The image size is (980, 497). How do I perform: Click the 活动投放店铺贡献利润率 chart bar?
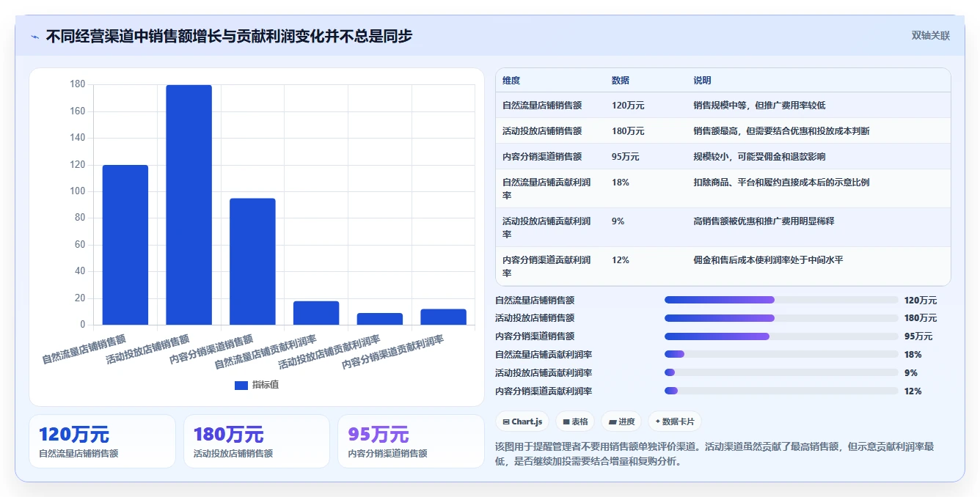379,319
